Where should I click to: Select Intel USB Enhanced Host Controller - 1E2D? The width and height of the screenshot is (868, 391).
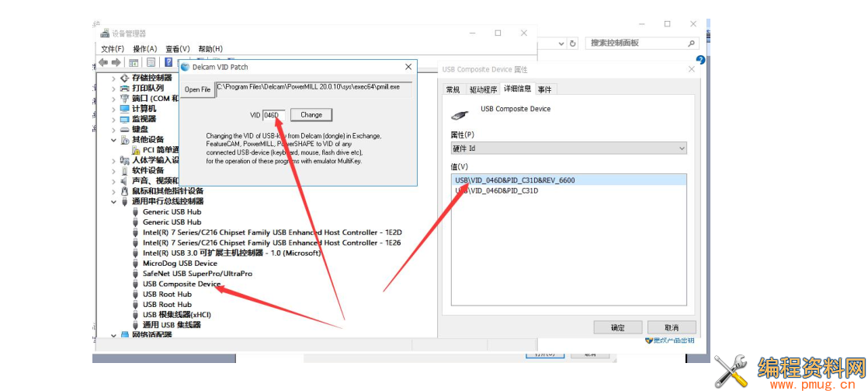coord(273,232)
